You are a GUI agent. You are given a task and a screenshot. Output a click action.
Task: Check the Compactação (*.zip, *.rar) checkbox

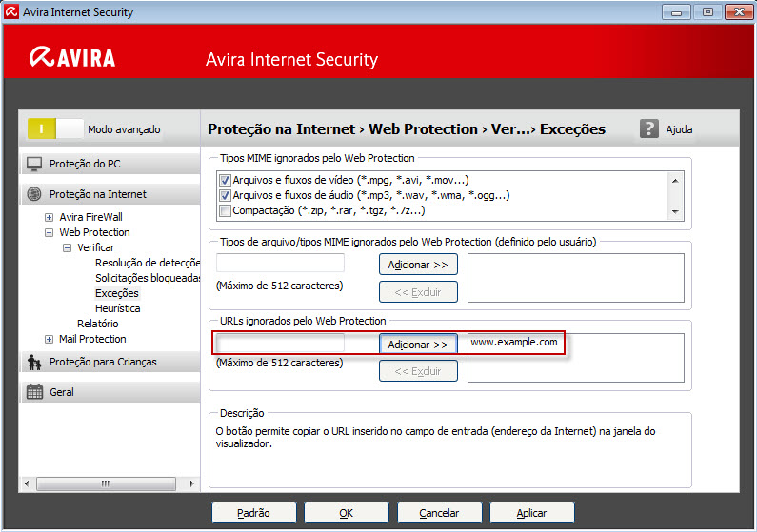click(x=225, y=210)
